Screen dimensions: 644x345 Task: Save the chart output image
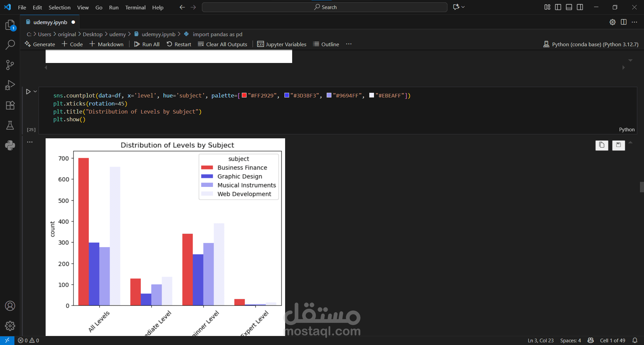tap(619, 145)
